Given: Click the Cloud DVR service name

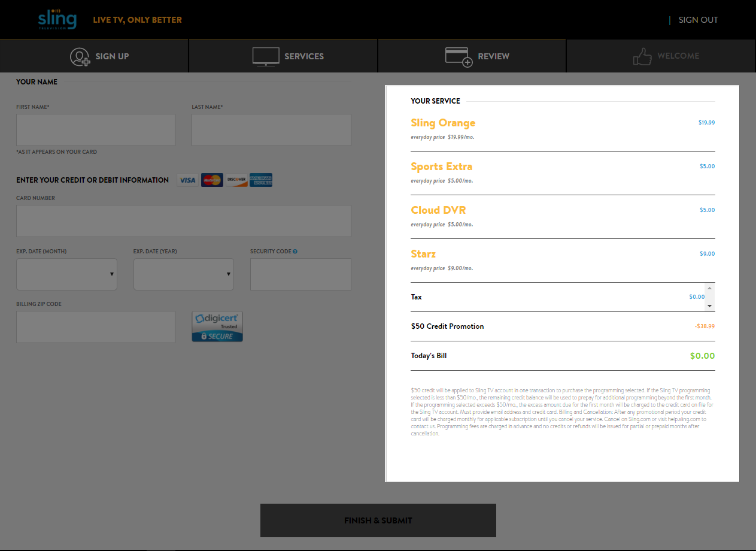Looking at the screenshot, I should click(x=438, y=210).
